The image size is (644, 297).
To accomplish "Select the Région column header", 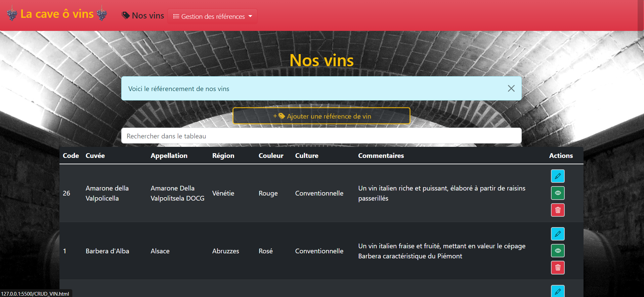I will tap(223, 156).
